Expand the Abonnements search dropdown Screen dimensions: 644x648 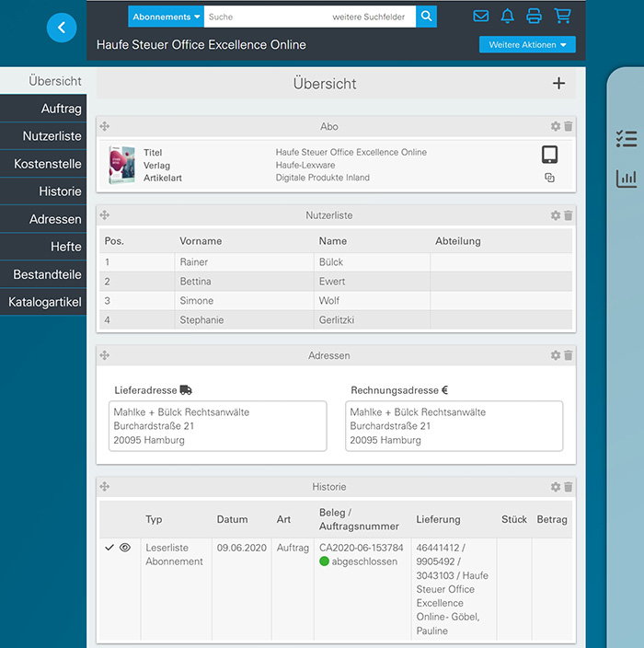click(166, 17)
